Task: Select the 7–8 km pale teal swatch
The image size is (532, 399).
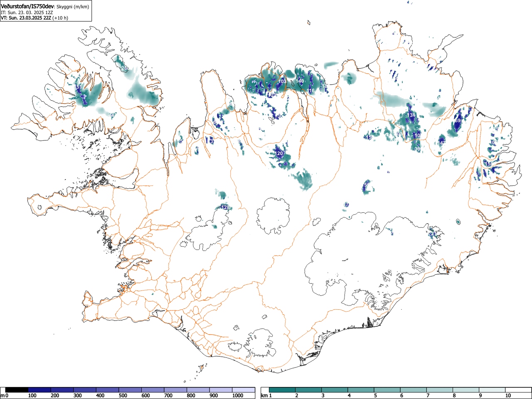Action: pyautogui.click(x=439, y=390)
